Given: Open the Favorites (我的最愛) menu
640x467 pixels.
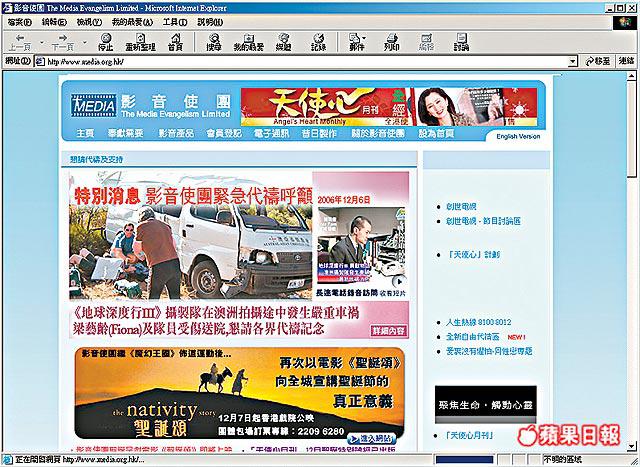Looking at the screenshot, I should 132,22.
